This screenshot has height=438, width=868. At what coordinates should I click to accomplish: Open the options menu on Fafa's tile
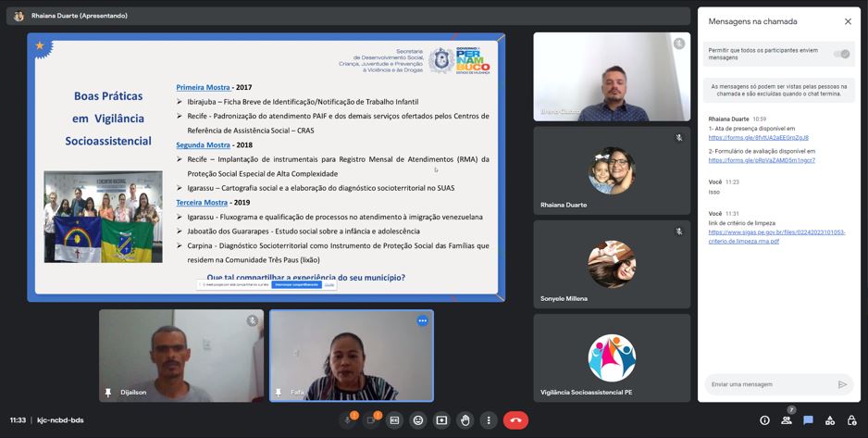click(x=422, y=321)
